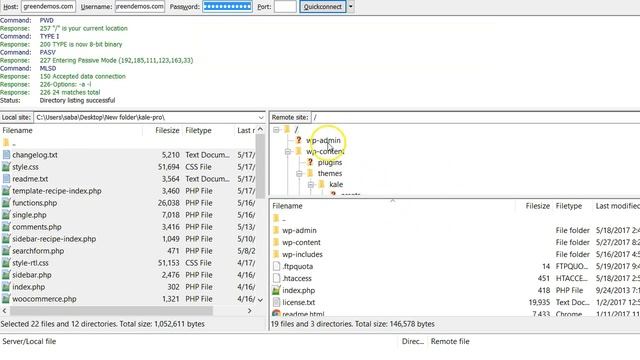Click the wp-admin folder icon in remote list
Image resolution: width=640 pixels, height=360 pixels.
pos(276,231)
